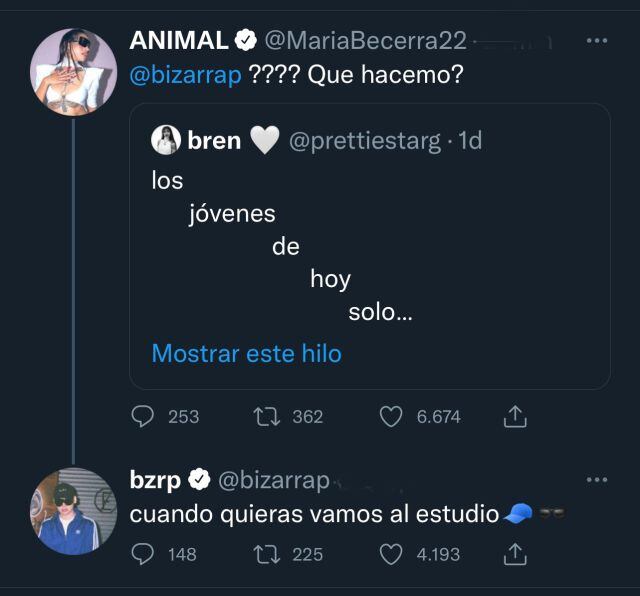Screen dimensions: 640x596
Task: Open more options on ANIMAL's tweet
Action: tap(597, 40)
